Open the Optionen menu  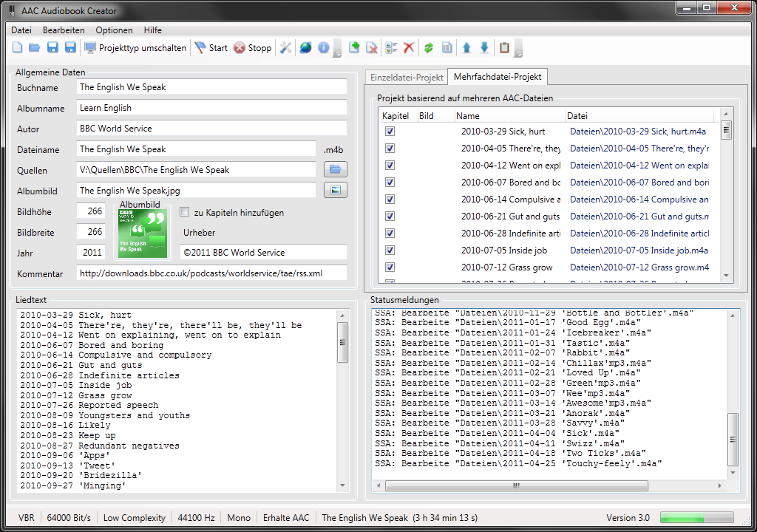tap(114, 30)
